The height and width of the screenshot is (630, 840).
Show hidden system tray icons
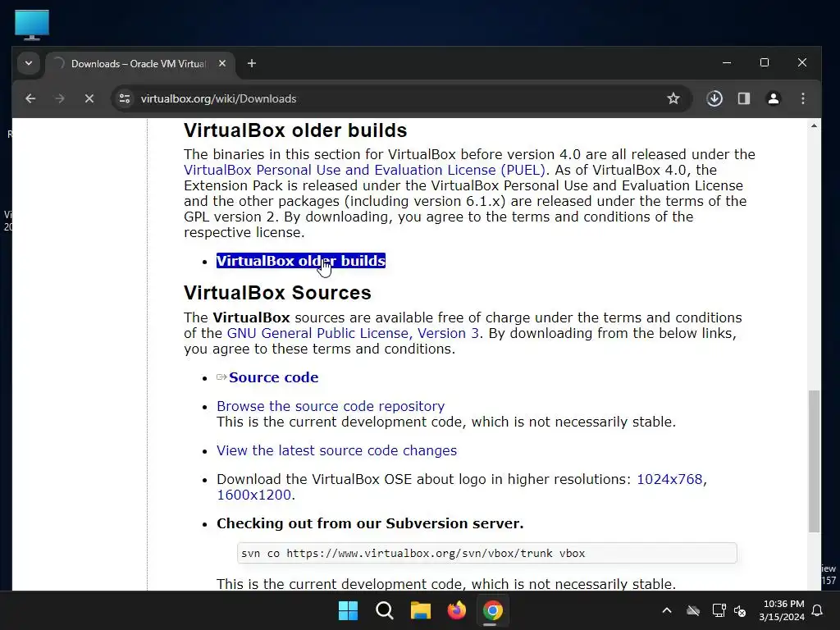click(x=667, y=610)
